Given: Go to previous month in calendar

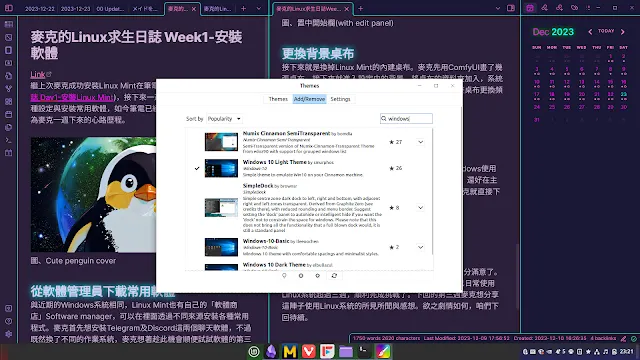Looking at the screenshot, I should [x=590, y=31].
